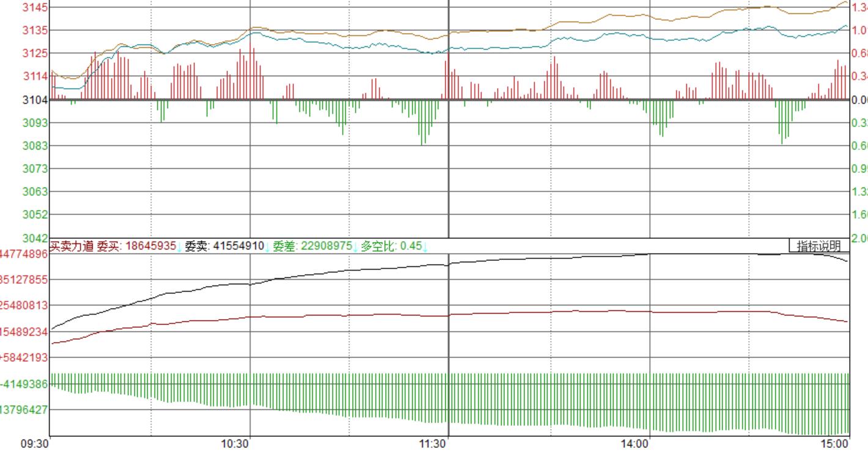
Task: Select the 15489234 indicator axis value
Action: click(x=24, y=332)
